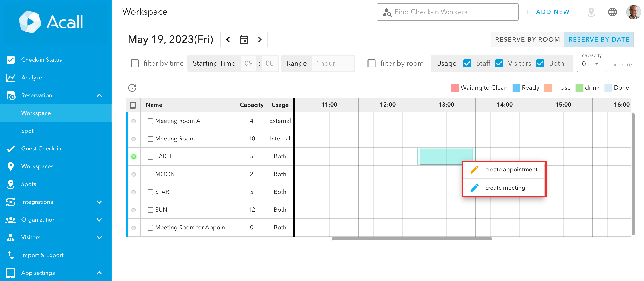Open the language globe icon
The image size is (644, 281).
(x=612, y=12)
